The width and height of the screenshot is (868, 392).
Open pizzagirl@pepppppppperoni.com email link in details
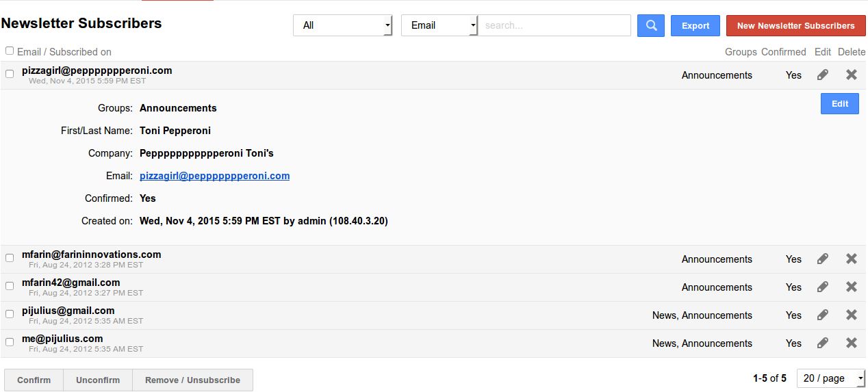tap(214, 176)
